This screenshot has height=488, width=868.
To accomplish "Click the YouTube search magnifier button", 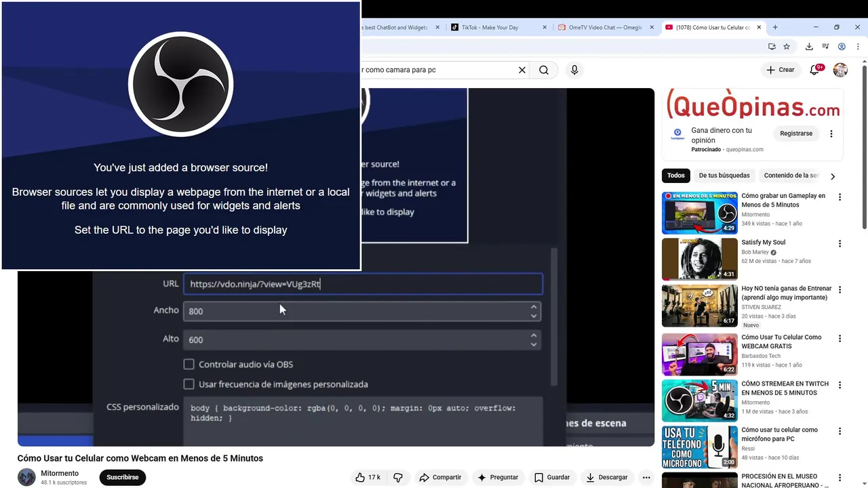I will coord(544,70).
